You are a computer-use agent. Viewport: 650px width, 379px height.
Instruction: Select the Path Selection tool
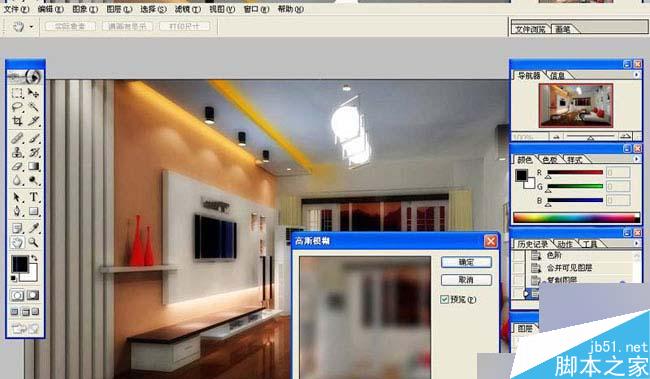[x=17, y=197]
